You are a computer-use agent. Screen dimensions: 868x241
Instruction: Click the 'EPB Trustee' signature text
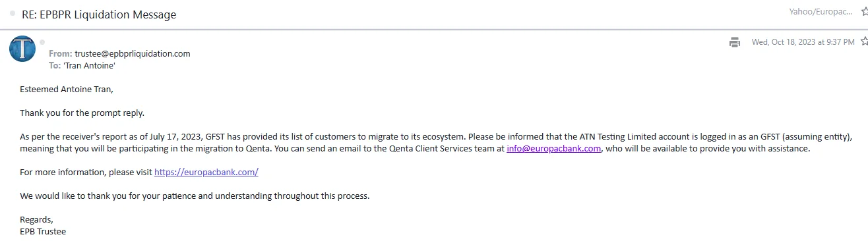point(43,232)
